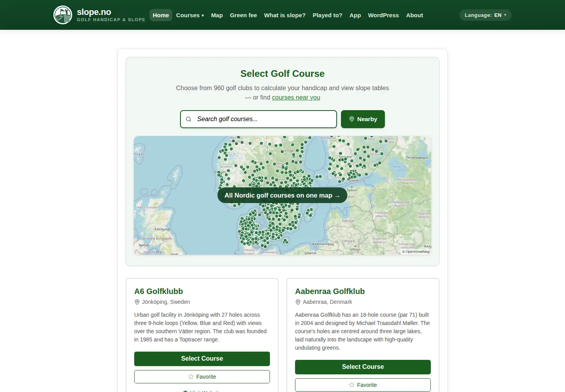Open the What is slope? page
Viewport: 565px width, 392px height.
click(x=285, y=15)
